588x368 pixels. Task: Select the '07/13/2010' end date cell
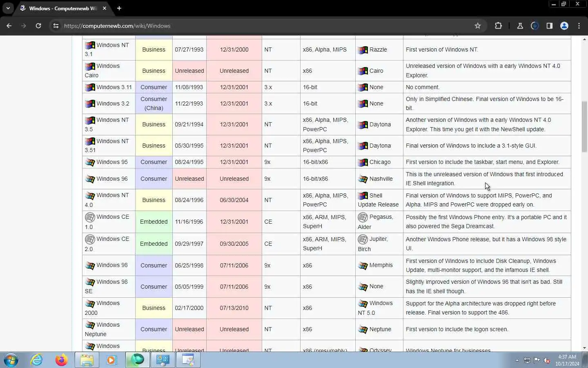coord(234,308)
